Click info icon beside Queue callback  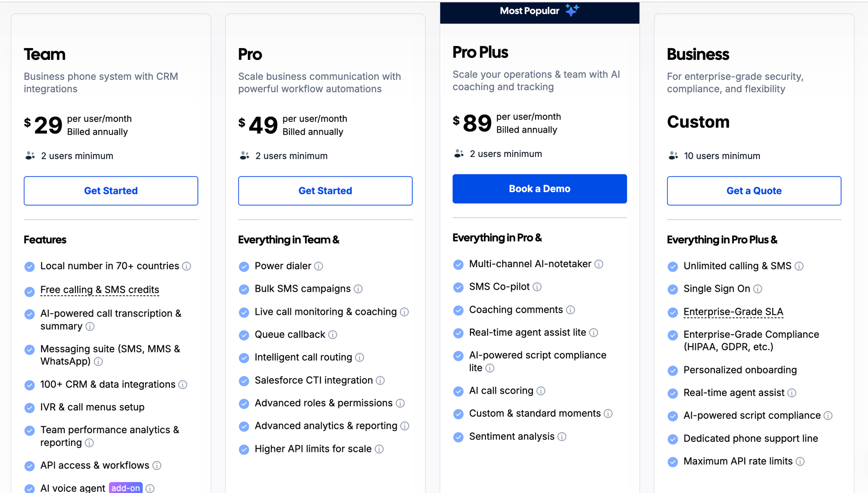[332, 335]
